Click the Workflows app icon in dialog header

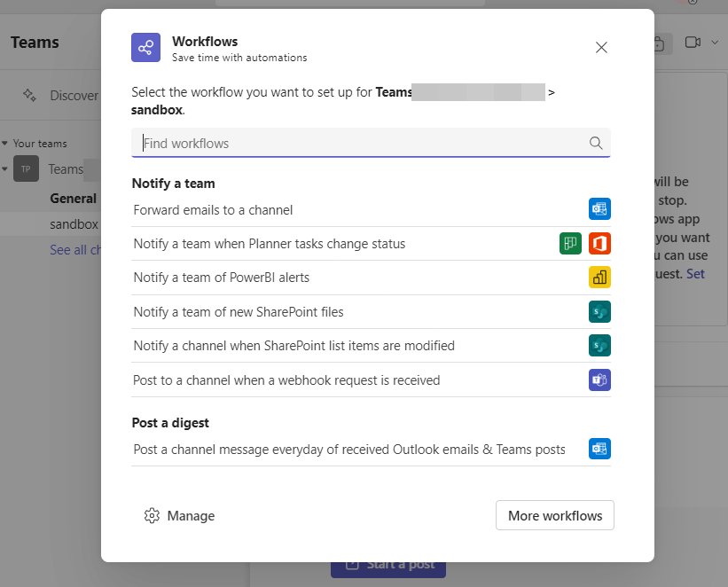pos(145,47)
